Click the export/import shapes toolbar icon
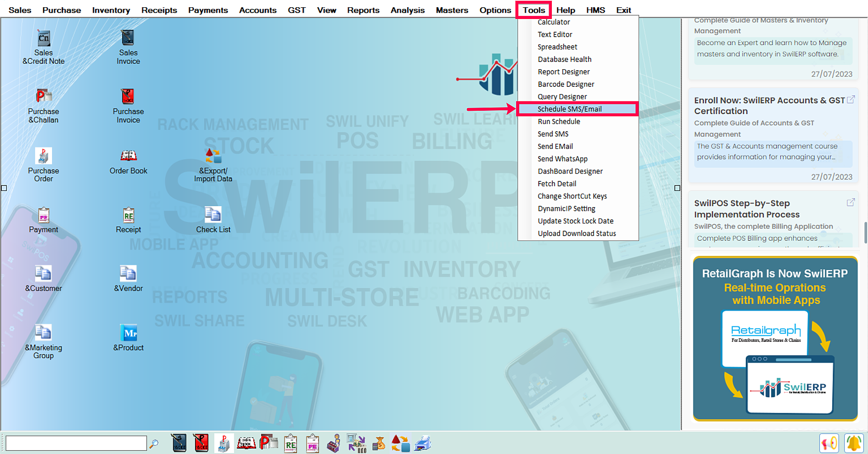The image size is (868, 454). point(400,443)
